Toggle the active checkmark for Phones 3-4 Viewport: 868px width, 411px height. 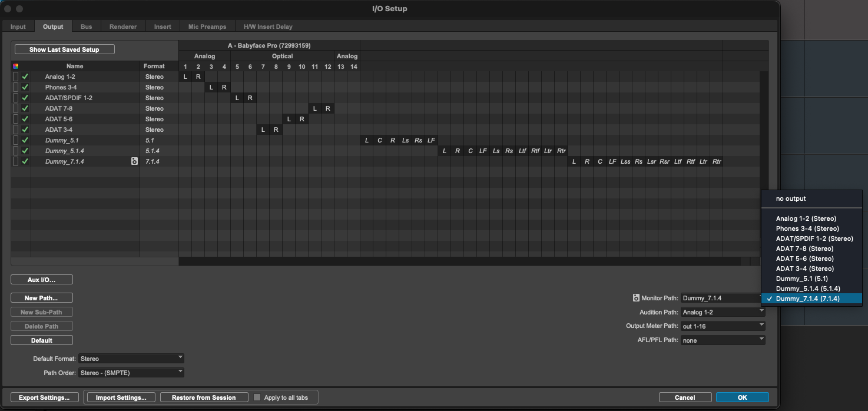25,87
